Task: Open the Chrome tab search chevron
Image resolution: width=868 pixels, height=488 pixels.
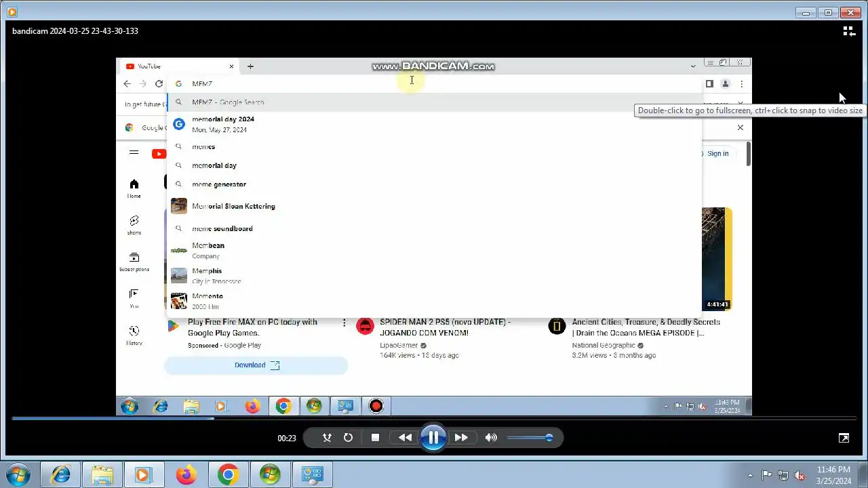Action: pyautogui.click(x=693, y=66)
